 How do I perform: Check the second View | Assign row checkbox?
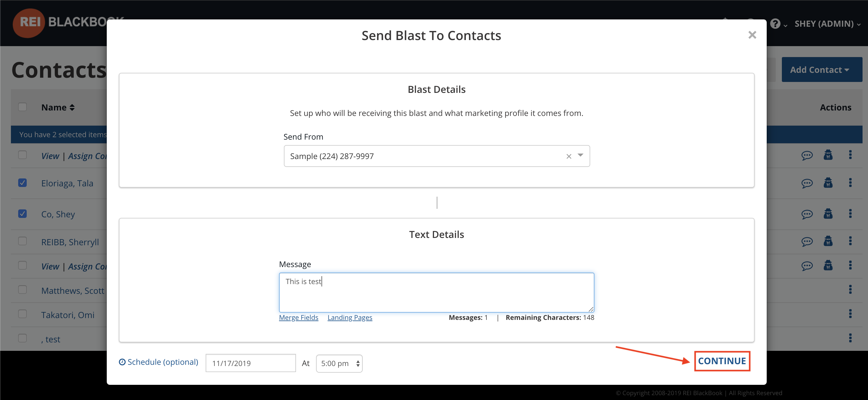pyautogui.click(x=22, y=266)
